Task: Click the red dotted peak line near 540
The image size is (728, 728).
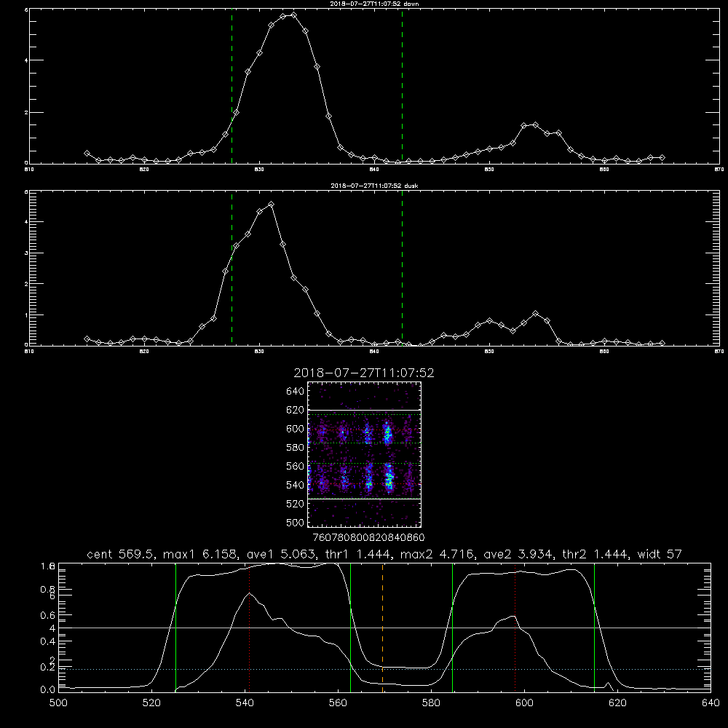Action: [249, 628]
